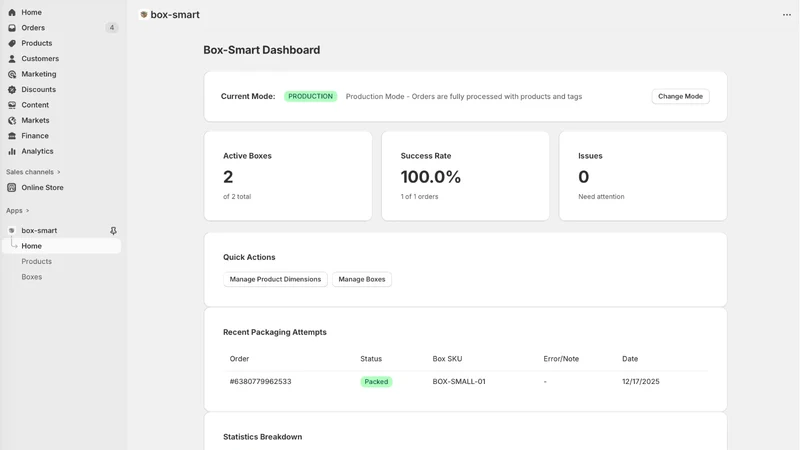Image resolution: width=800 pixels, height=450 pixels.
Task: Click the Products tag icon
Action: [x=12, y=43]
